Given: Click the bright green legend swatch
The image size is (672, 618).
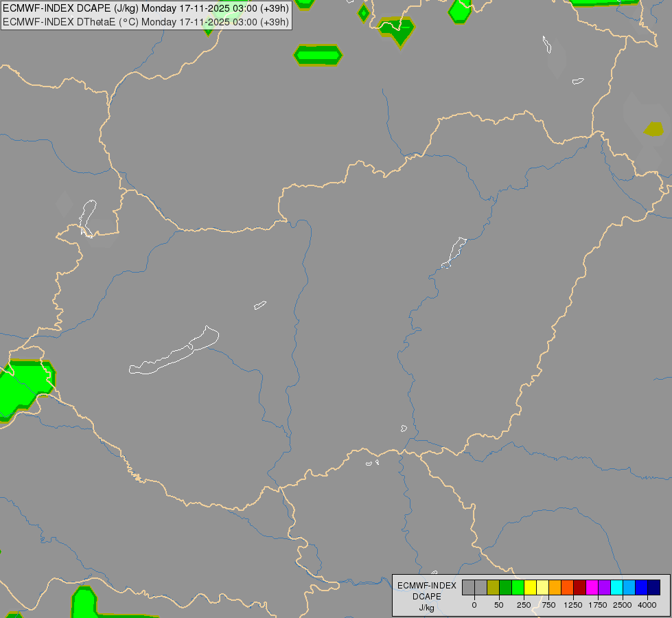Looking at the screenshot, I should pyautogui.click(x=518, y=588).
